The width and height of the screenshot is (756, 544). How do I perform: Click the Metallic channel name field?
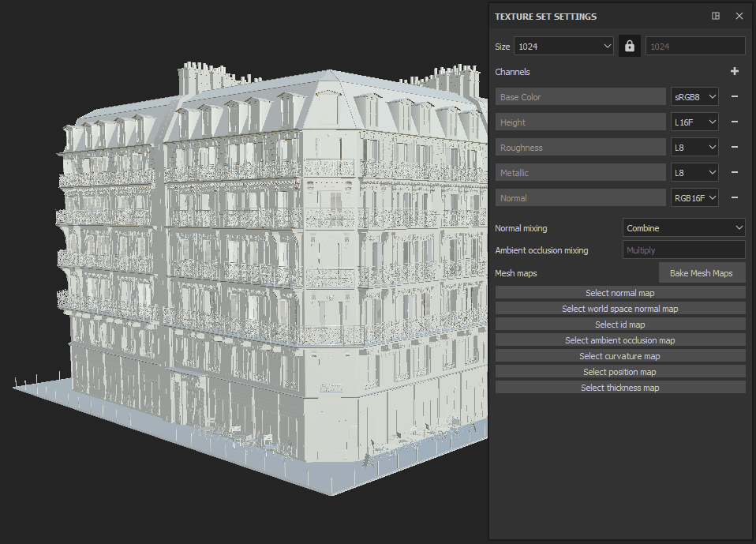pos(581,172)
